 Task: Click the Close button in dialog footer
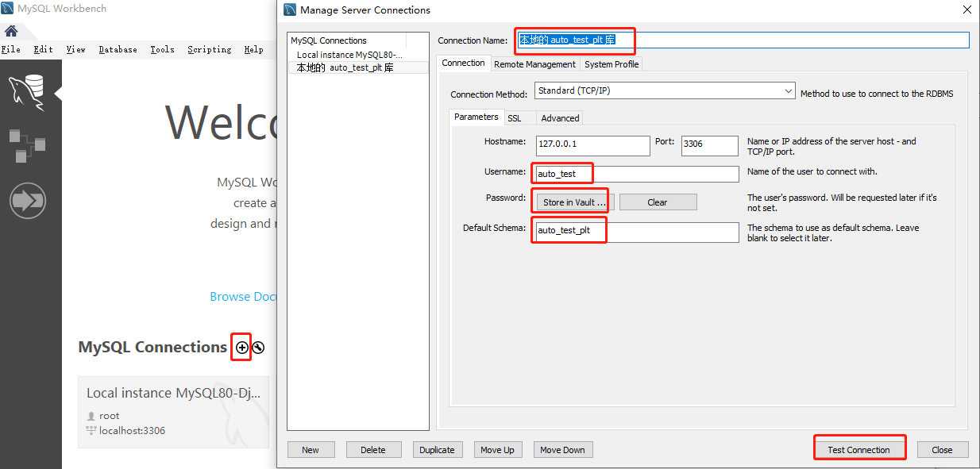pos(942,450)
